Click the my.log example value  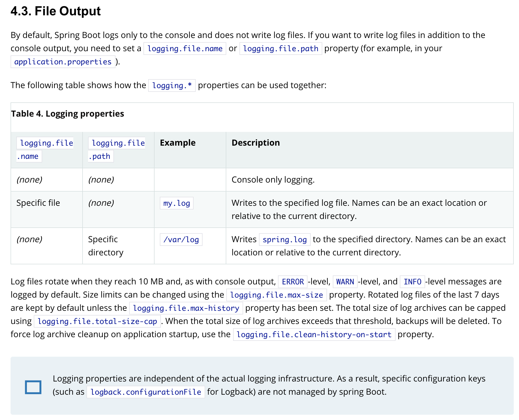(176, 203)
